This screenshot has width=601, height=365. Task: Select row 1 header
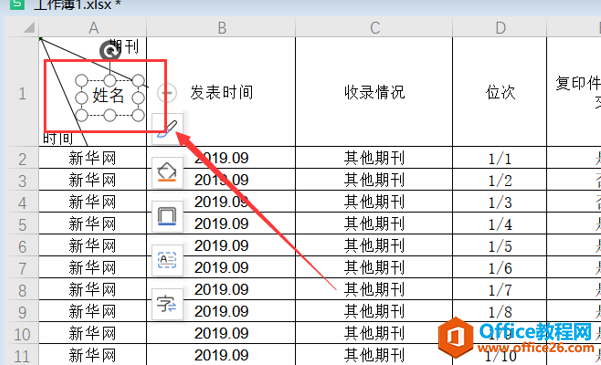tap(22, 92)
